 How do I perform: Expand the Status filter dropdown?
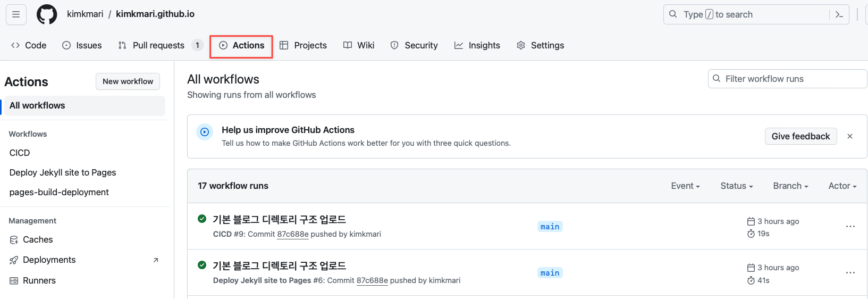(736, 186)
